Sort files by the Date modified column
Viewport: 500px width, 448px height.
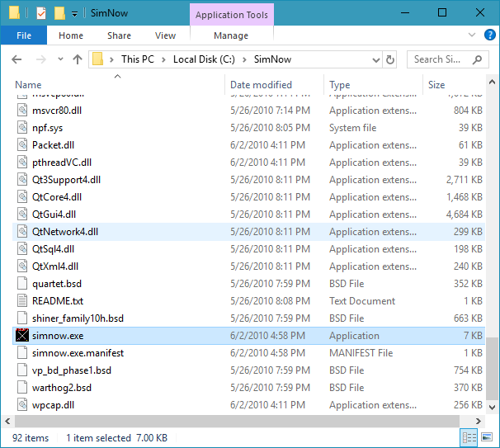click(x=261, y=85)
